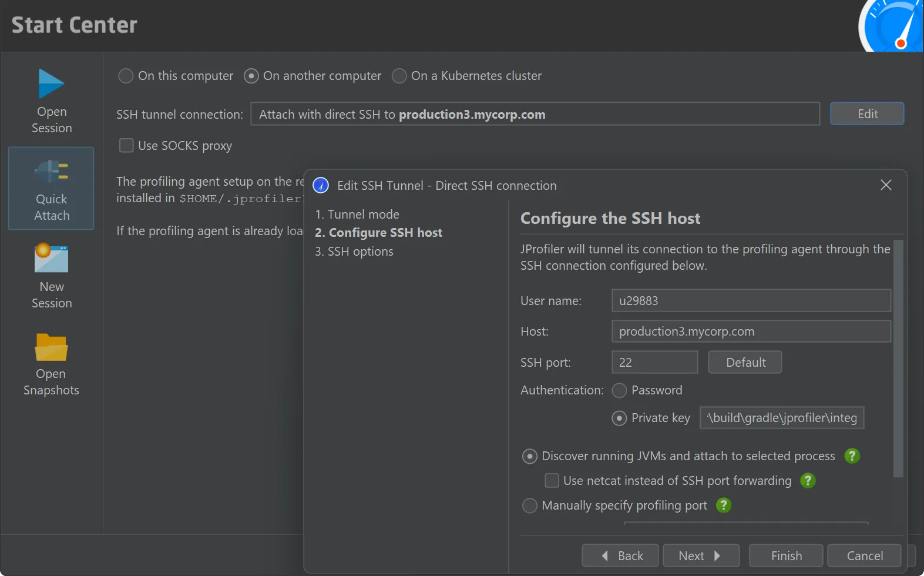
Task: Select the Quick Attach plug icon
Action: click(x=51, y=172)
